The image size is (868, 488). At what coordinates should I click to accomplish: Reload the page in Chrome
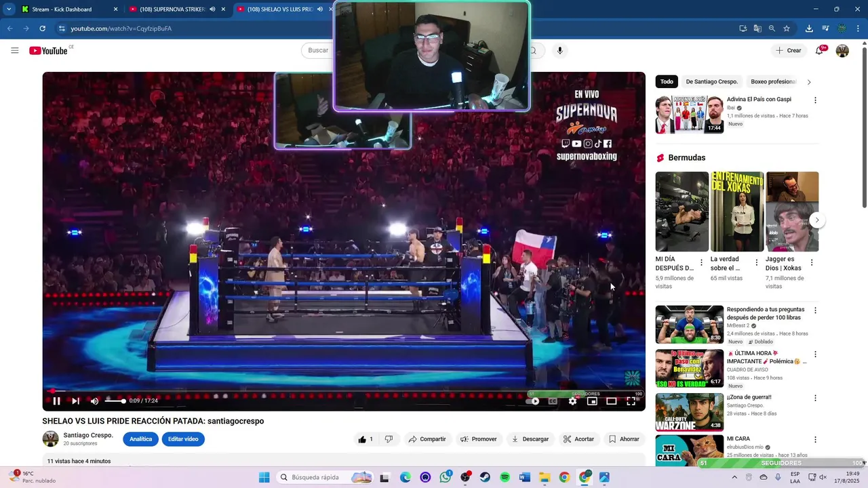[42, 28]
